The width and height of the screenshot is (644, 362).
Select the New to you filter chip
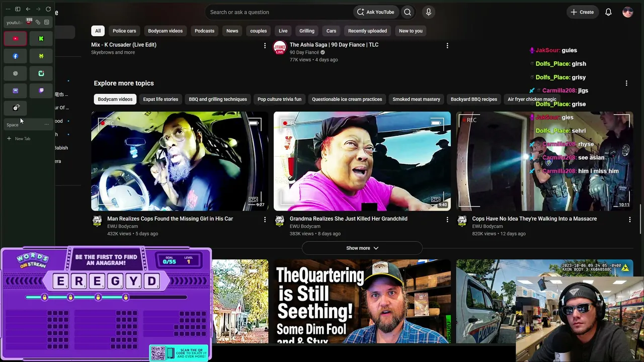click(411, 31)
